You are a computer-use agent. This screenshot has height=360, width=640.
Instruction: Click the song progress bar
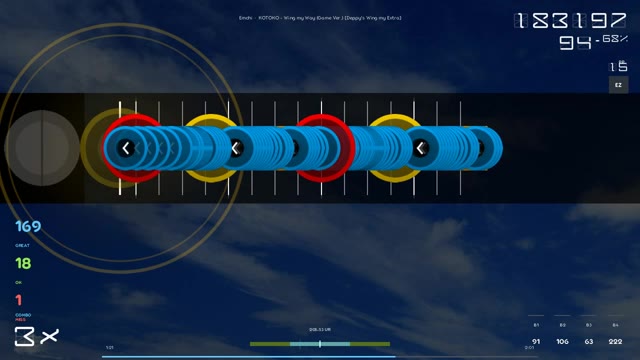[320, 357]
